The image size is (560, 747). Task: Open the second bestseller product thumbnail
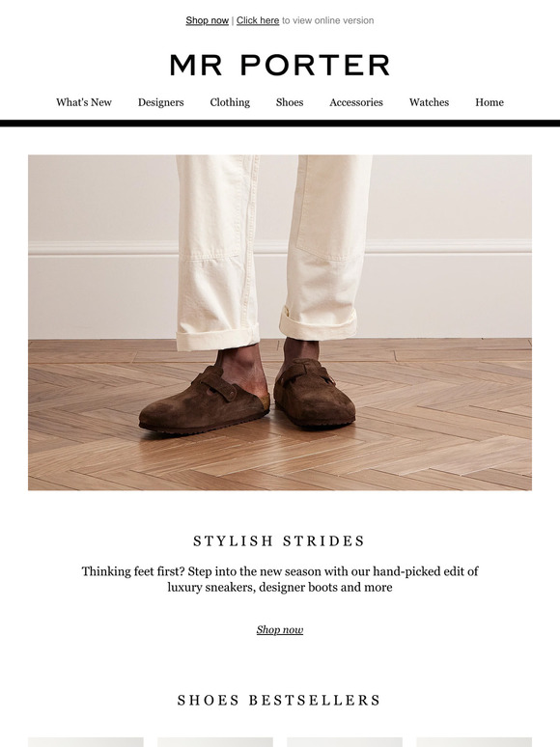click(x=215, y=742)
